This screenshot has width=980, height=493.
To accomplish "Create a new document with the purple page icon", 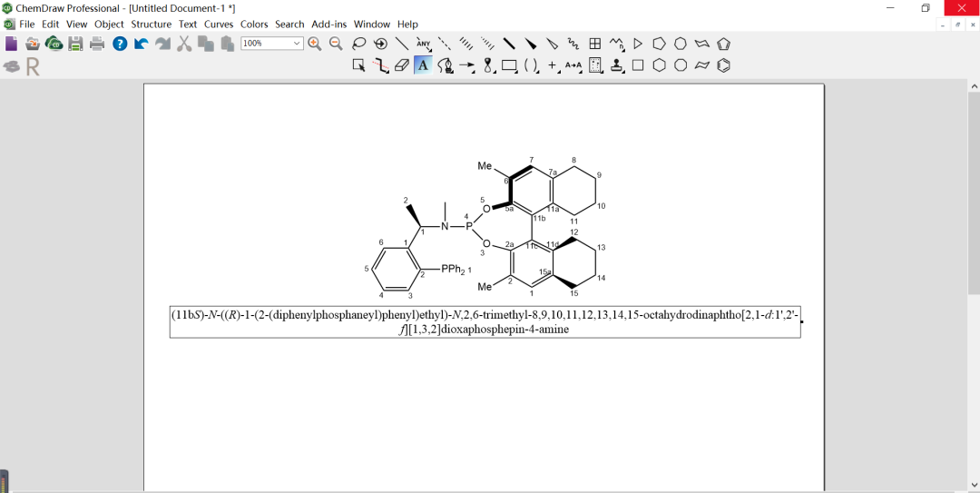I will point(11,44).
